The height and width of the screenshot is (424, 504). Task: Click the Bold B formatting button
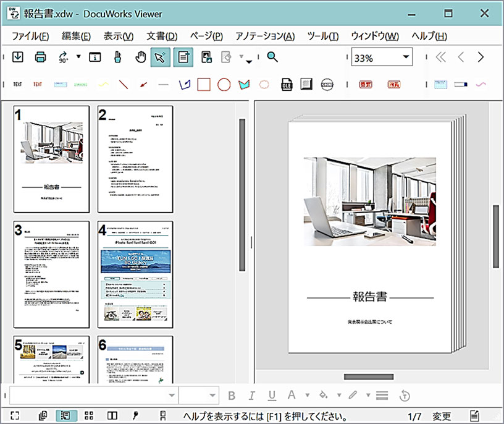(232, 396)
